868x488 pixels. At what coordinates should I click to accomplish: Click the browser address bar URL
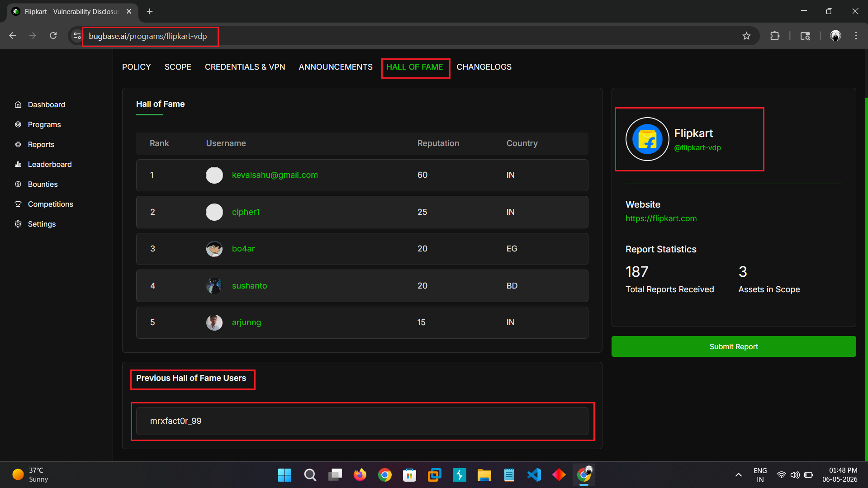pos(147,36)
